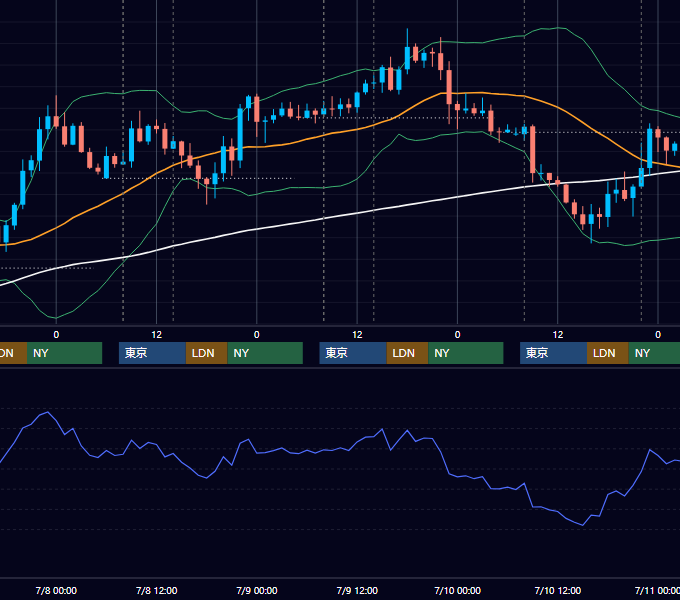
Task: Click hour label 0 above 7/9 00:00
Action: 257,335
